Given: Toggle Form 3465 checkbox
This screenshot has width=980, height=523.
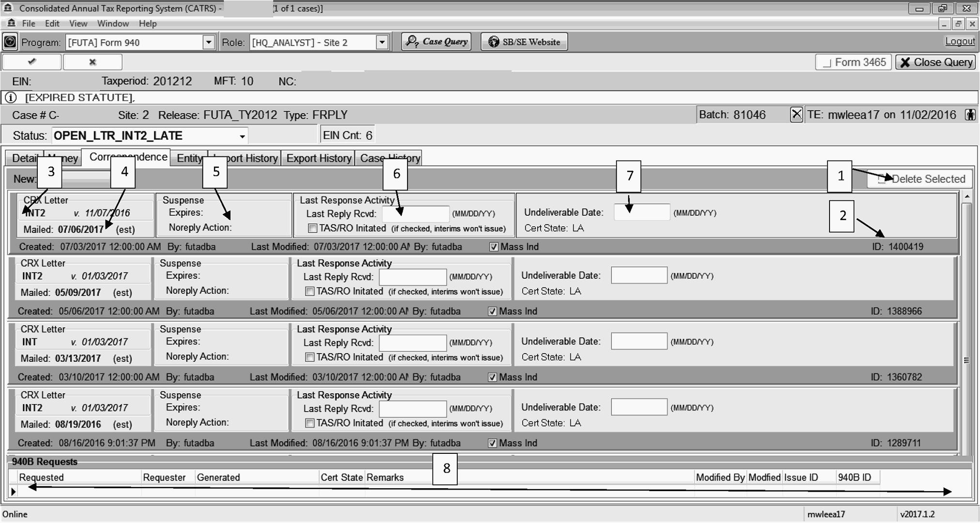Looking at the screenshot, I should 828,62.
